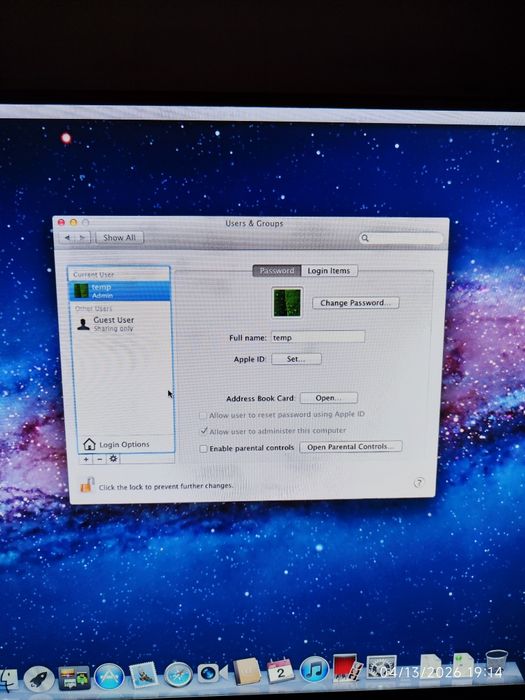Open Launchpad from the Dock

(39, 679)
